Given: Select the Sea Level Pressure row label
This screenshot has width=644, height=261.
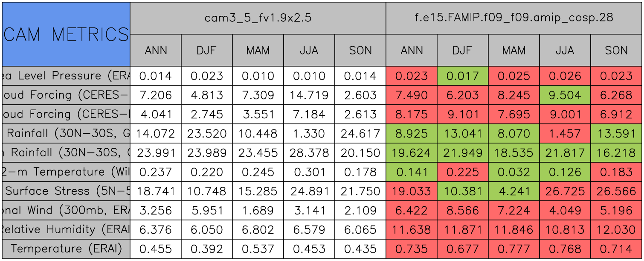Looking at the screenshot, I should [x=66, y=76].
